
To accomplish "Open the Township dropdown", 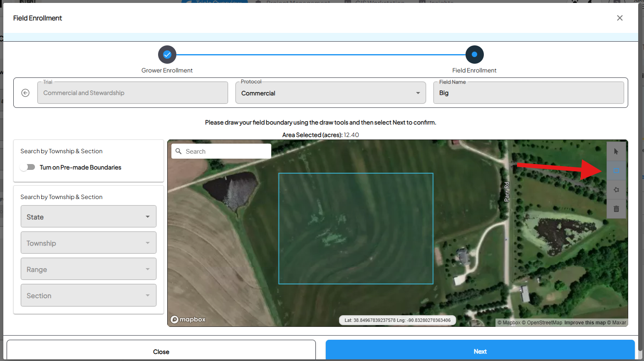I will point(89,243).
